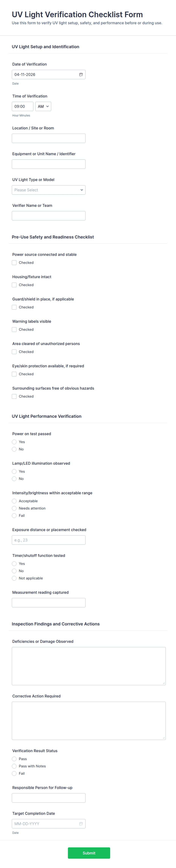Expand the UV Light Type or Model dropdown
This screenshot has height=868, width=176.
click(x=49, y=190)
